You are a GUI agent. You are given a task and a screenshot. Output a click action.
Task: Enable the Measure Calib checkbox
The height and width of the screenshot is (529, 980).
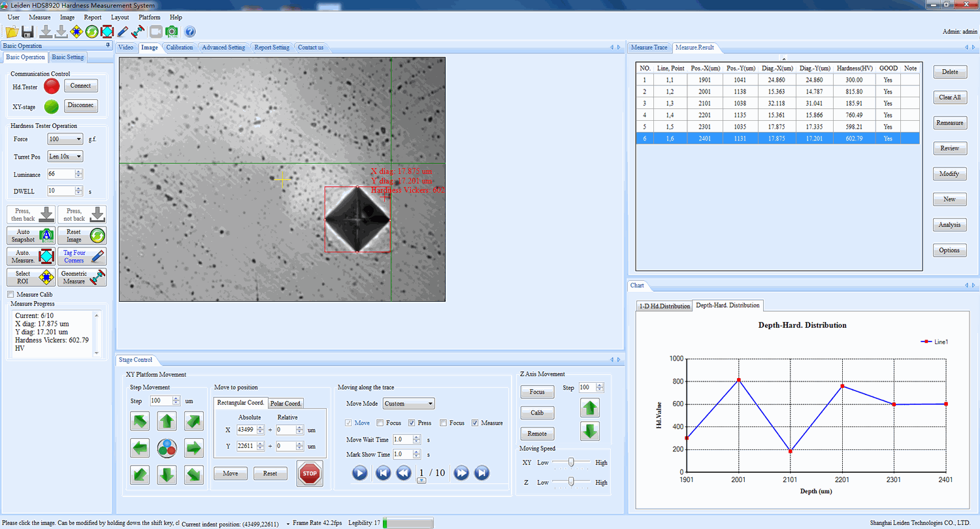click(x=10, y=295)
